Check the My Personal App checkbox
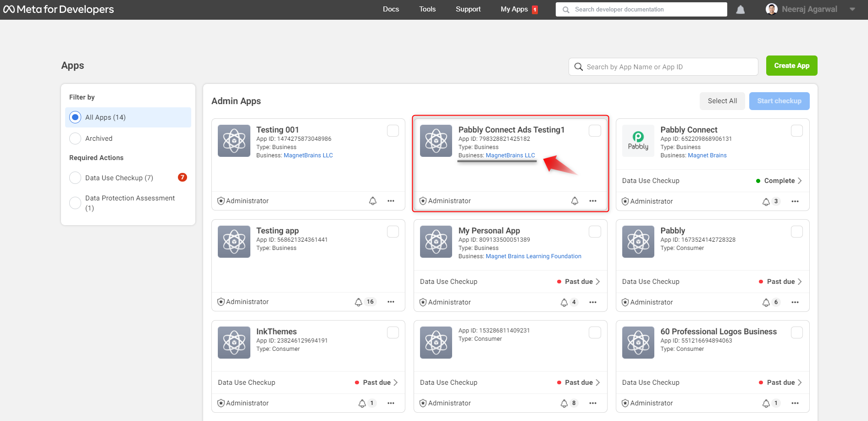The height and width of the screenshot is (421, 868). [595, 232]
